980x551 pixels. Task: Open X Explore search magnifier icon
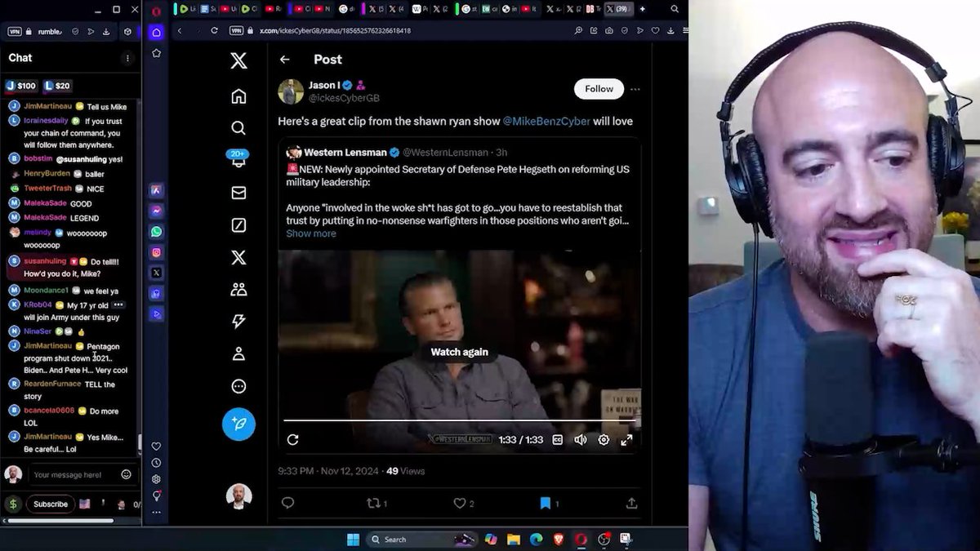coord(238,128)
